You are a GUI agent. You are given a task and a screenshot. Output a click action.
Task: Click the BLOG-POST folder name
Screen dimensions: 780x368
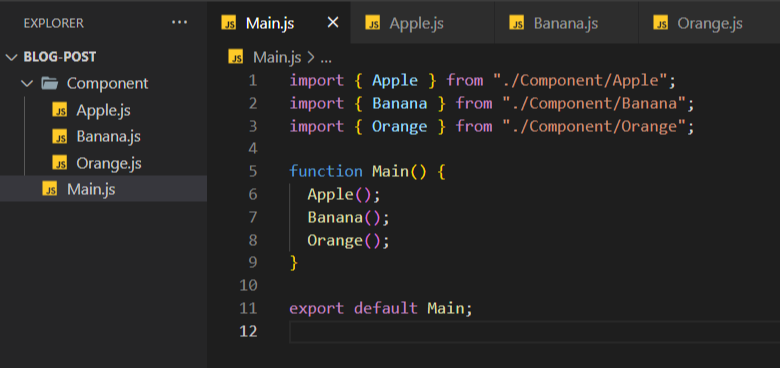coord(60,57)
